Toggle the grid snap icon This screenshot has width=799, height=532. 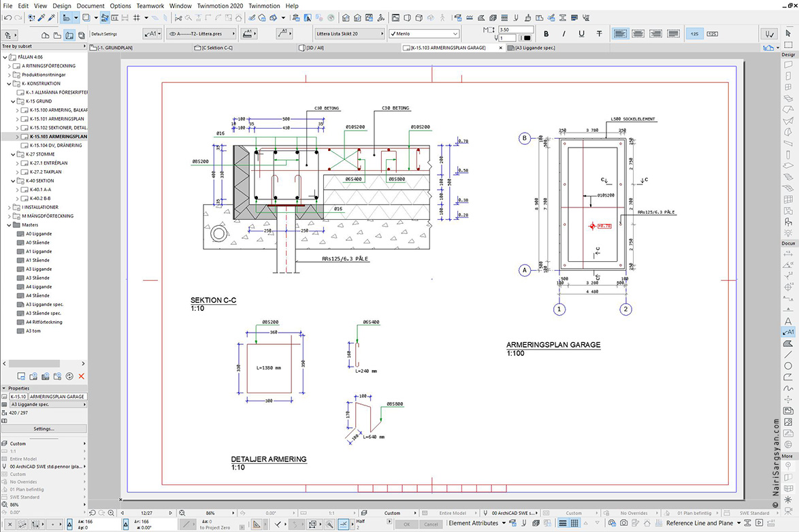pos(137,18)
